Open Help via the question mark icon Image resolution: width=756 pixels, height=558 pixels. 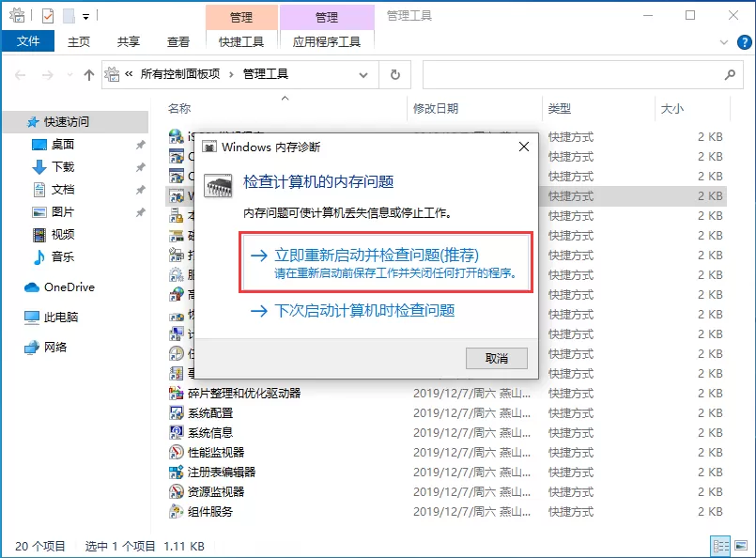(x=743, y=40)
